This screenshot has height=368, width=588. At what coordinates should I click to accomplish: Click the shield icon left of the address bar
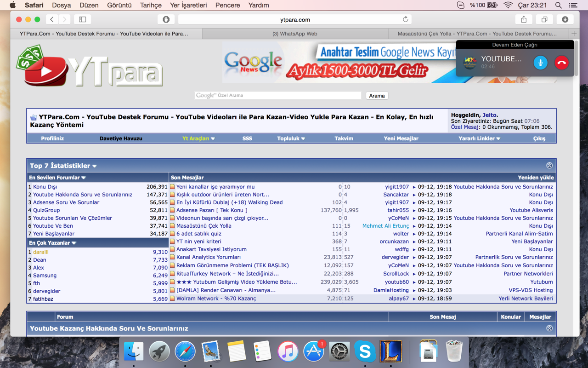[x=166, y=19]
